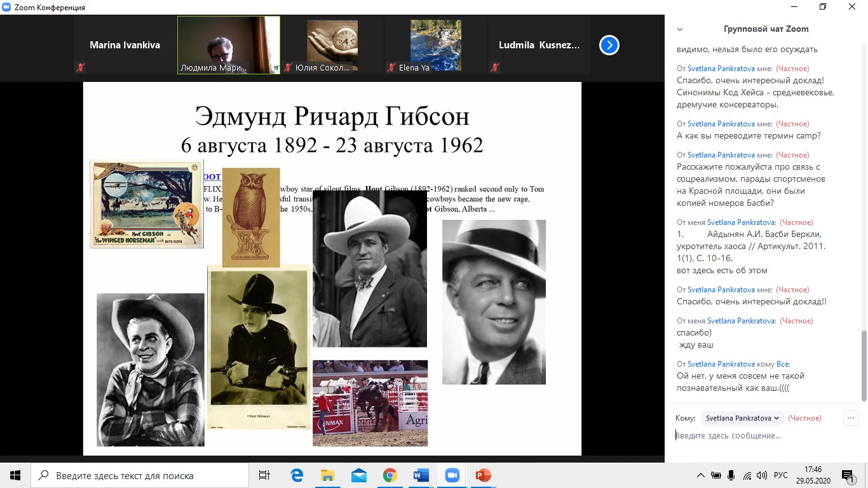Click the chat message input field
868x488 pixels.
[x=766, y=436]
